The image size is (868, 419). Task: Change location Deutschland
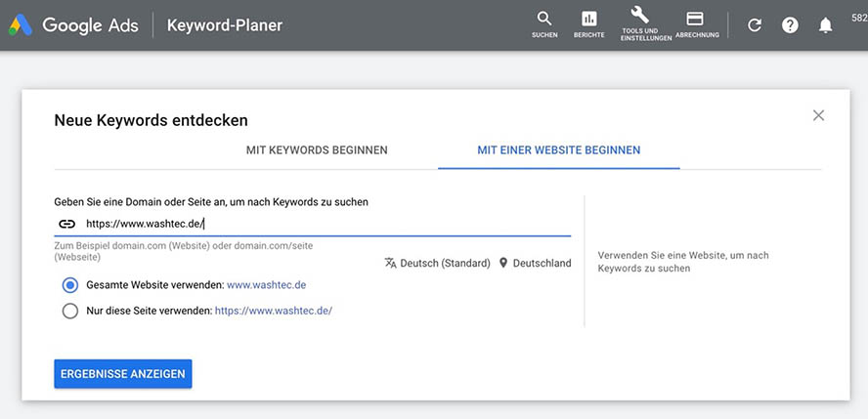542,263
